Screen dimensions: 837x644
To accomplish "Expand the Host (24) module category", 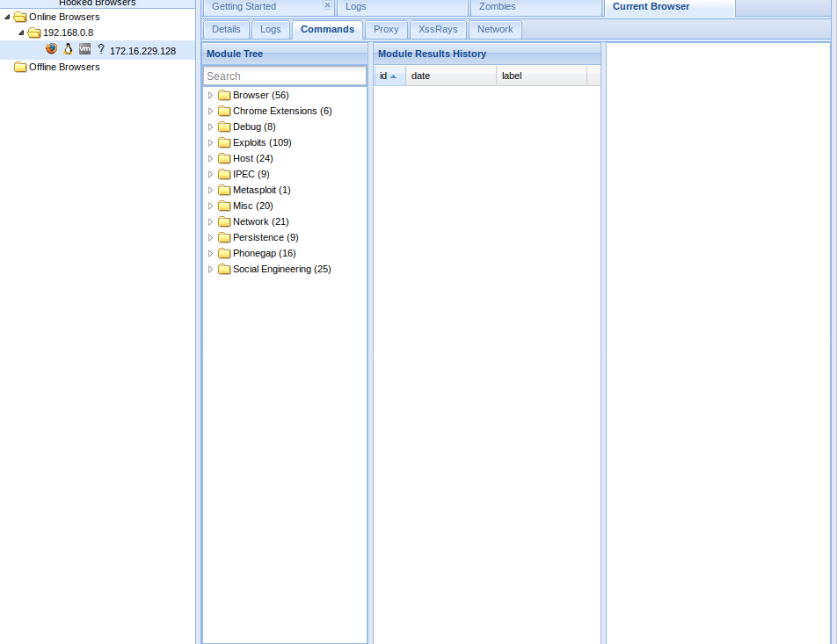I will tap(210, 158).
